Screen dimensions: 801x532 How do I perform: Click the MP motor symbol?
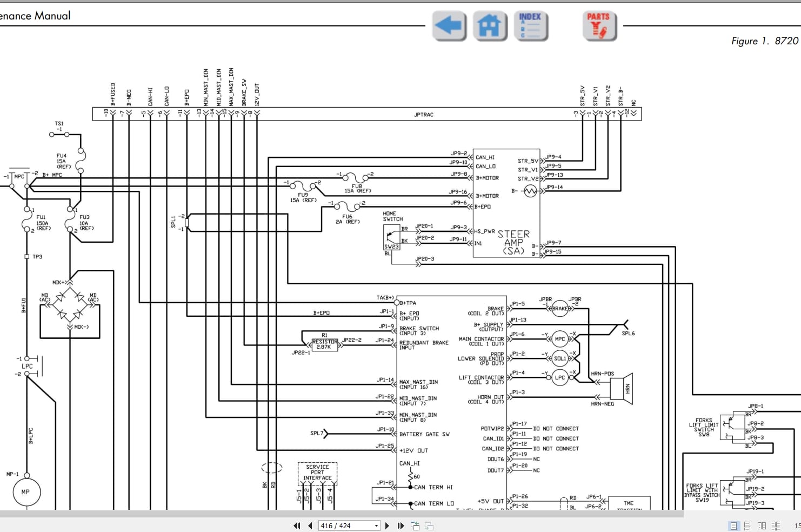(x=26, y=492)
